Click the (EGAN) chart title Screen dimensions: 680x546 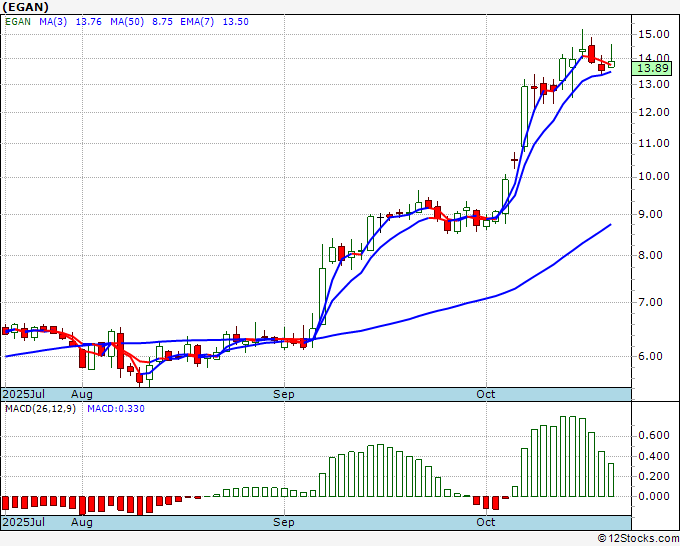click(26, 7)
